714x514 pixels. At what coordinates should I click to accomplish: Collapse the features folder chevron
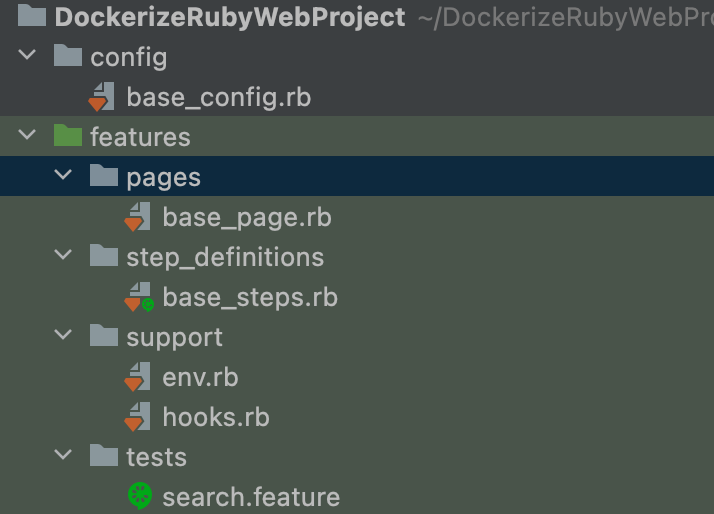[x=27, y=135]
